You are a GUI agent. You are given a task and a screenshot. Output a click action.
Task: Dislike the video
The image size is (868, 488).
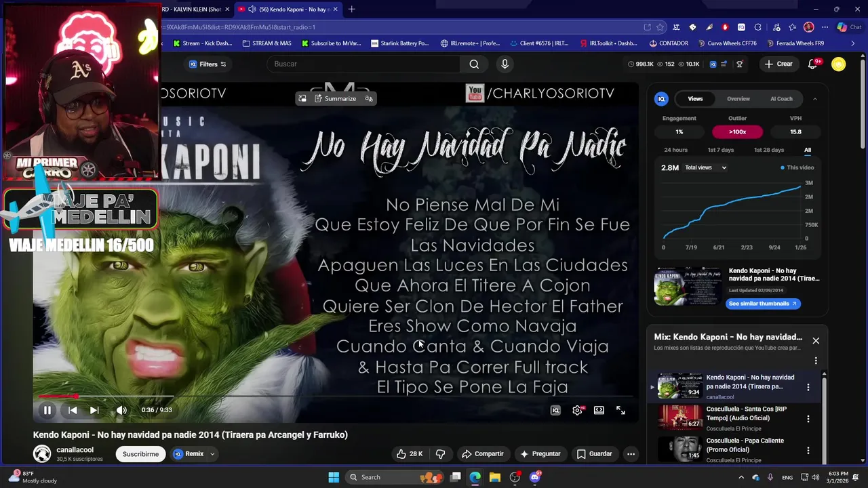(x=440, y=454)
